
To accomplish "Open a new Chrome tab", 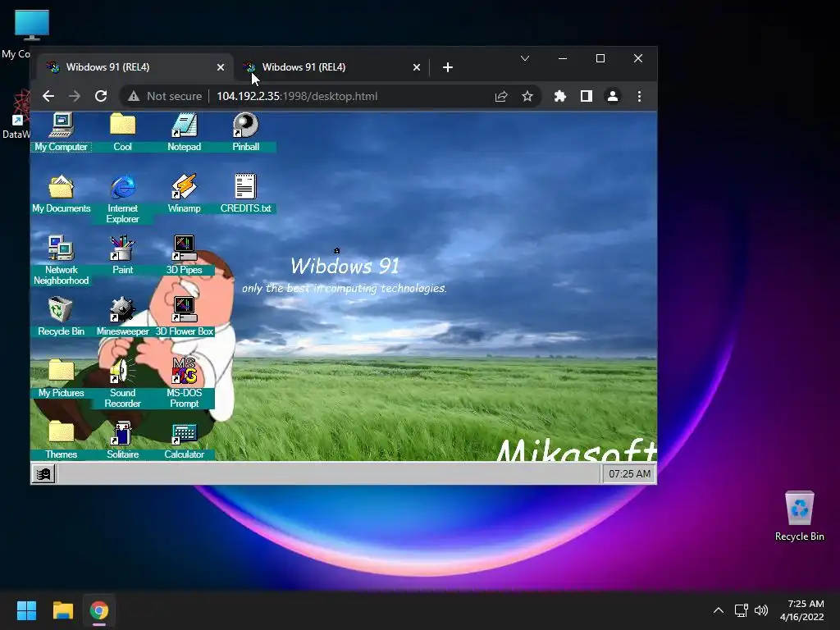I will (x=448, y=67).
